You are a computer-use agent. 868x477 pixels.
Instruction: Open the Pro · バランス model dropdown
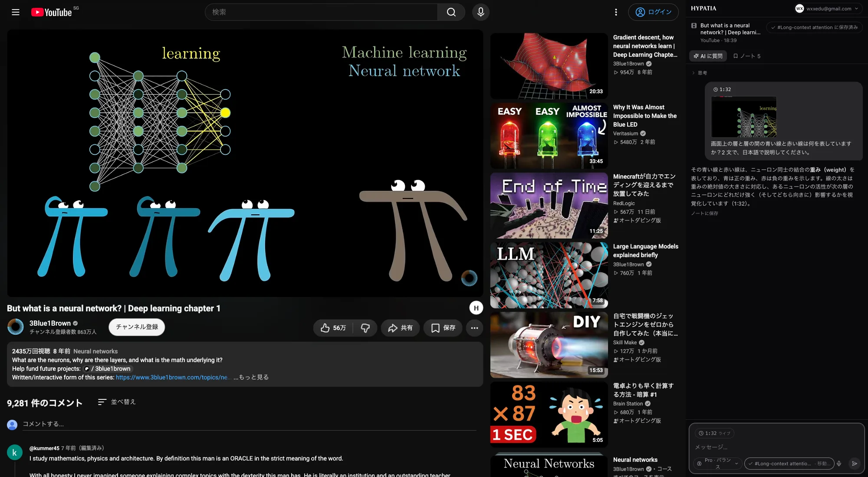click(717, 464)
